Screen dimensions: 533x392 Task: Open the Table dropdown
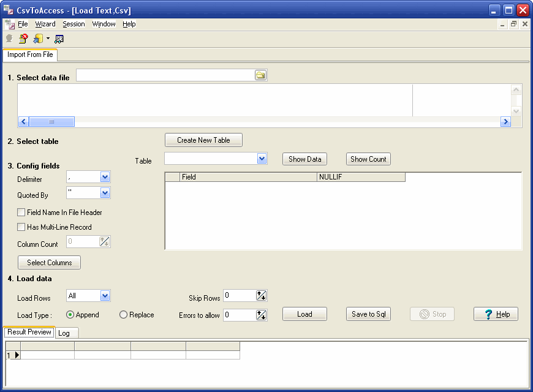click(x=262, y=159)
